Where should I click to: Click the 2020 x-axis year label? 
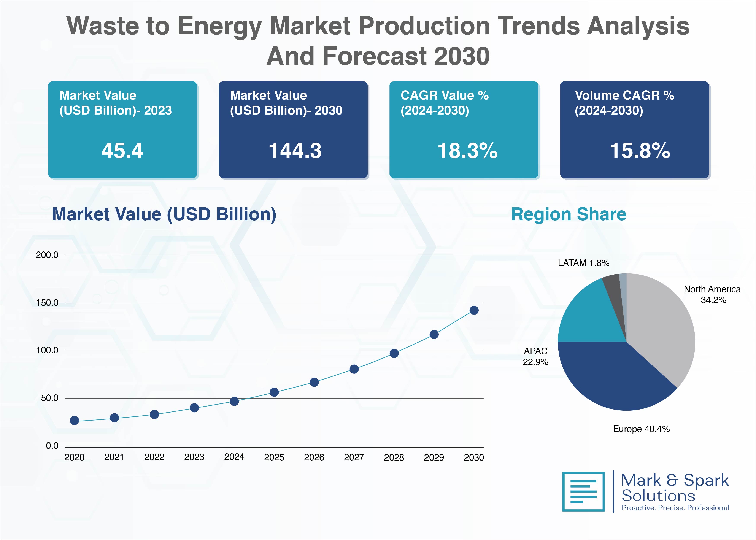[75, 457]
